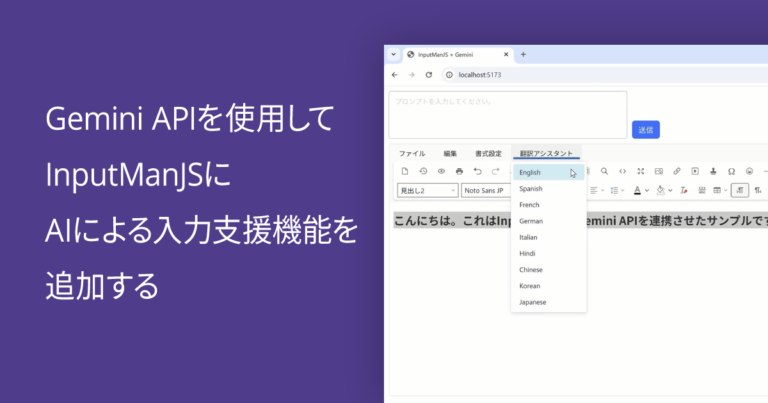Select French translation option
The width and height of the screenshot is (768, 403).
549,205
